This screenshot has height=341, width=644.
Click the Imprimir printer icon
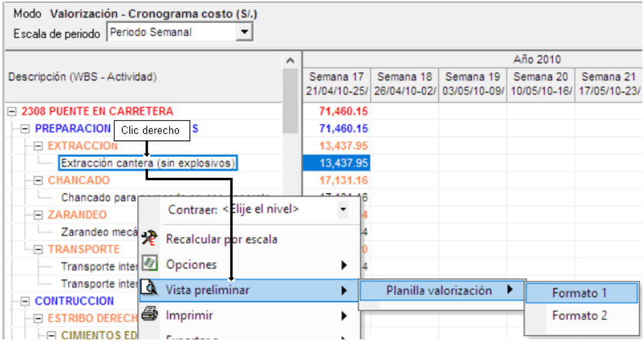coord(149,315)
